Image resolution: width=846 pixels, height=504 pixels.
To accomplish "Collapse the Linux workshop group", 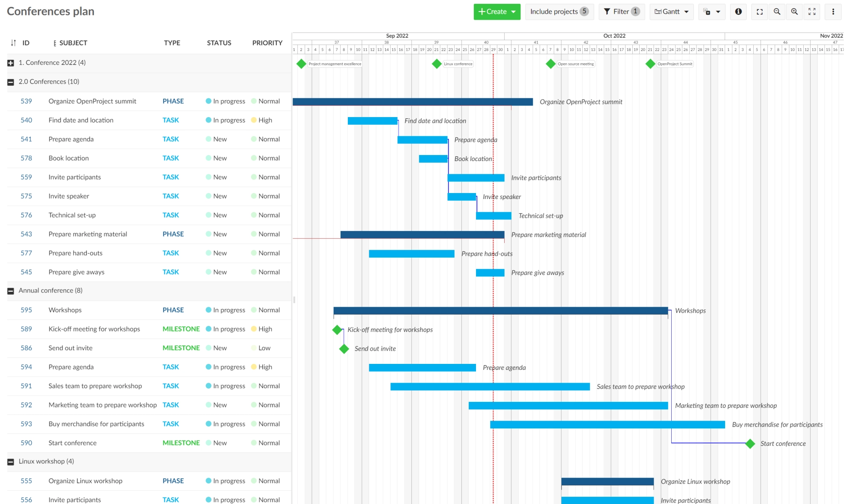I will (11, 462).
